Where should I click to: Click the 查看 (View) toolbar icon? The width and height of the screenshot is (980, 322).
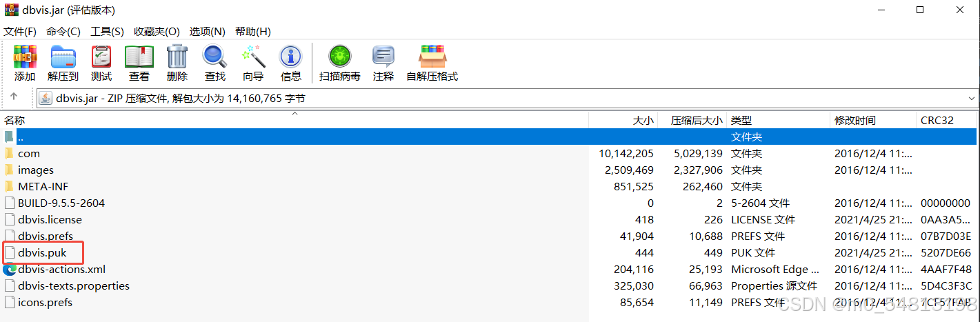tap(139, 57)
